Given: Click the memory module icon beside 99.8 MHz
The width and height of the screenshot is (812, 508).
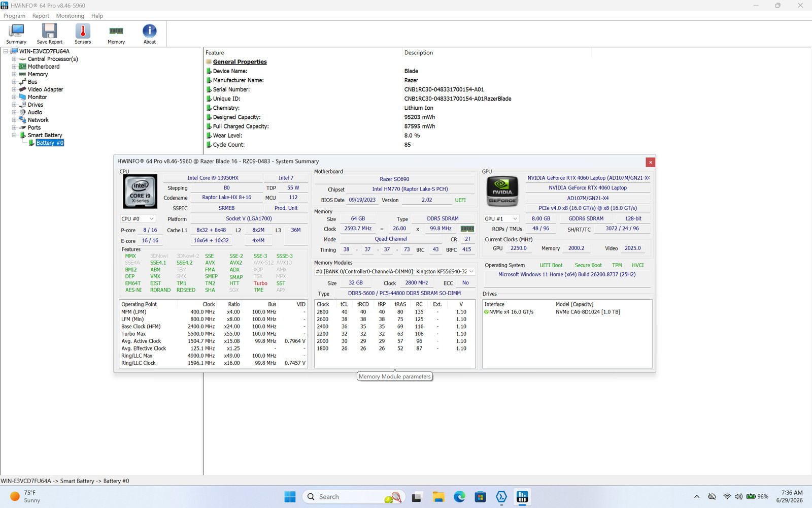Looking at the screenshot, I should [467, 229].
